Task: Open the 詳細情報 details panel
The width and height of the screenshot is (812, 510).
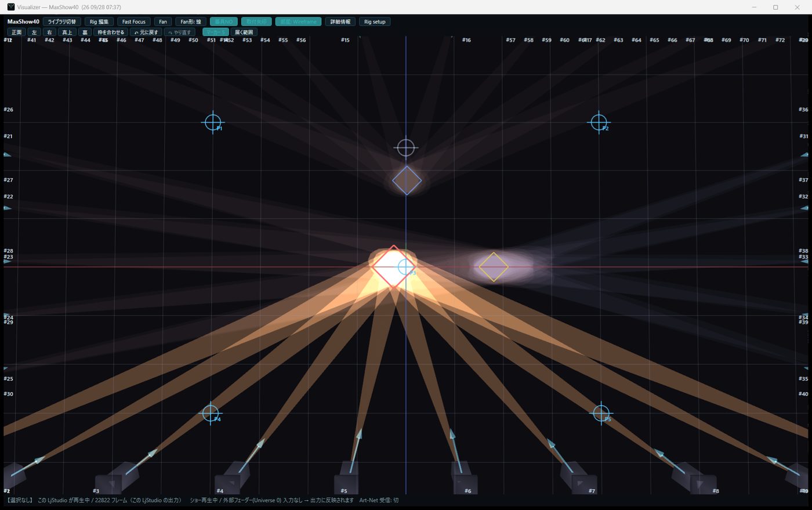Action: (340, 21)
